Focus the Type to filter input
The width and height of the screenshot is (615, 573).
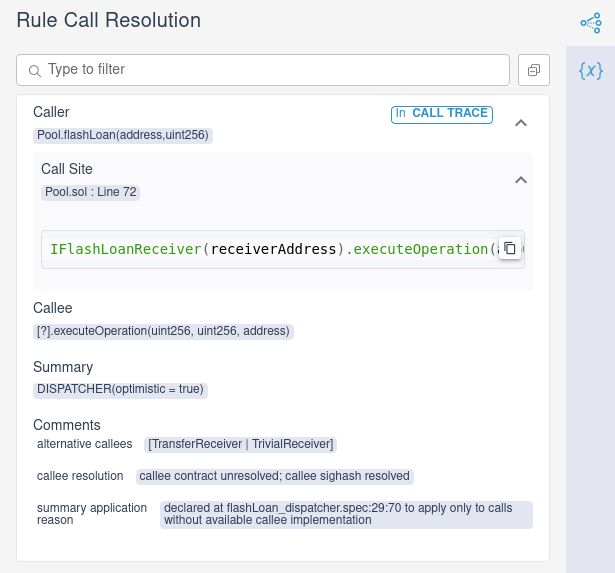[x=270, y=70]
